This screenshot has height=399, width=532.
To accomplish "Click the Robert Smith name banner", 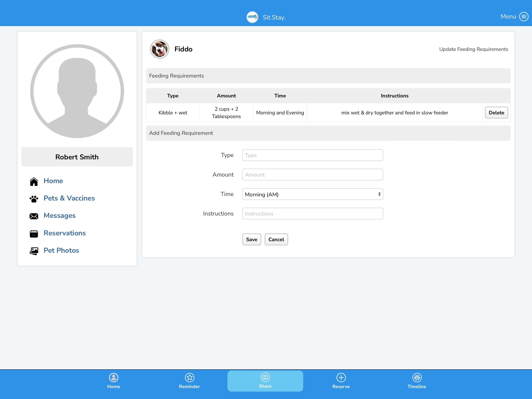I will [77, 157].
